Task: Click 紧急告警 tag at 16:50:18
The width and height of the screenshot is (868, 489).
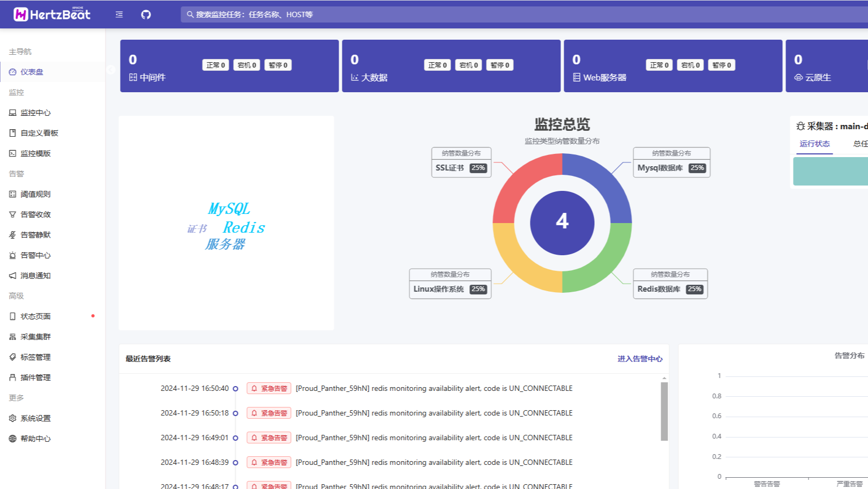Action: click(269, 413)
